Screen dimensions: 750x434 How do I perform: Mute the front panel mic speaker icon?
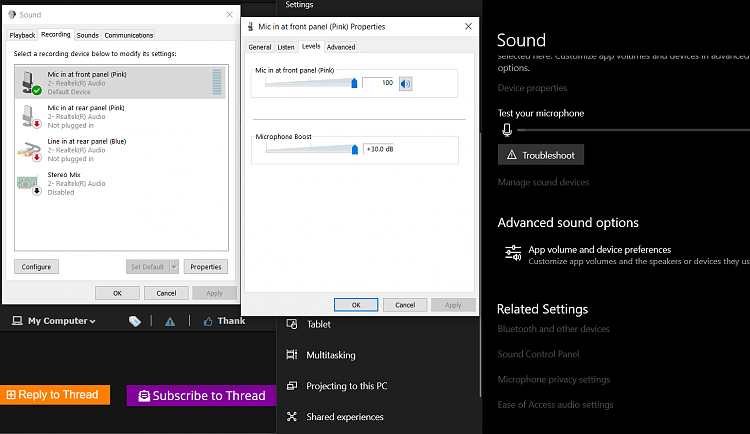405,83
